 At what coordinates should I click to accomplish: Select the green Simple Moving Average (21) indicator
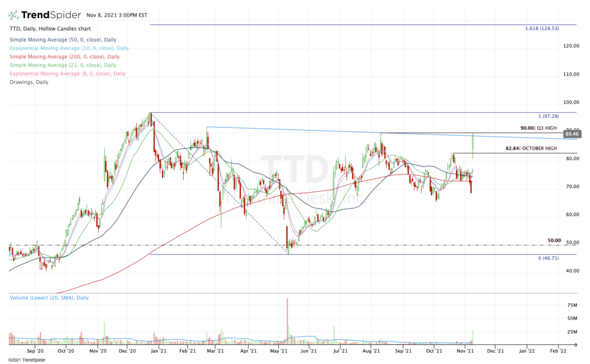click(x=62, y=65)
